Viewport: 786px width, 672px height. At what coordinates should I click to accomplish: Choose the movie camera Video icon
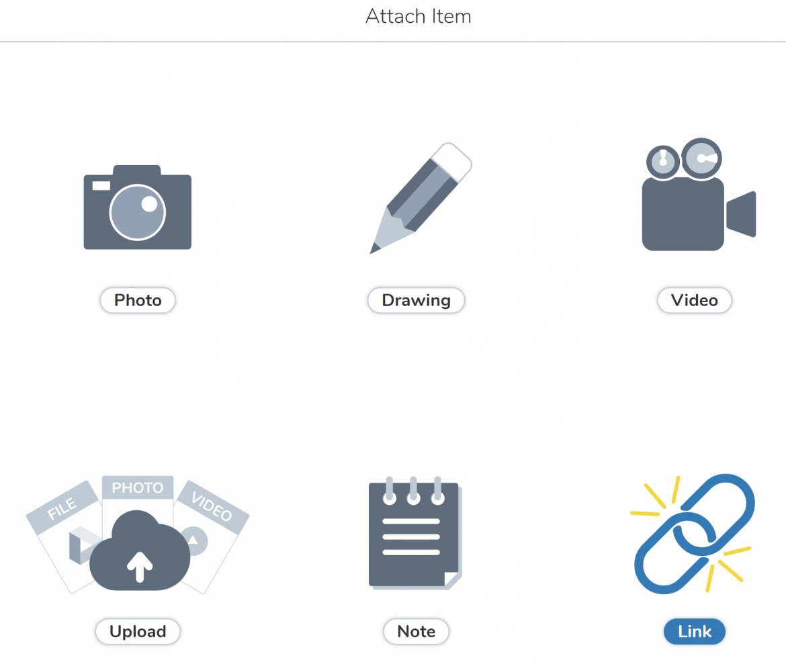(699, 194)
